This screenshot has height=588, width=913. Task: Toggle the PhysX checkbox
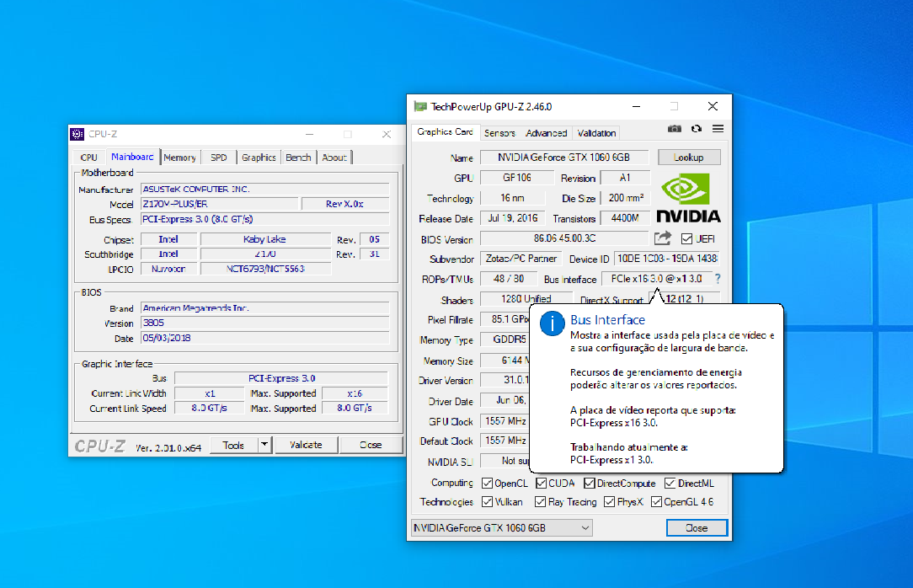tap(610, 502)
